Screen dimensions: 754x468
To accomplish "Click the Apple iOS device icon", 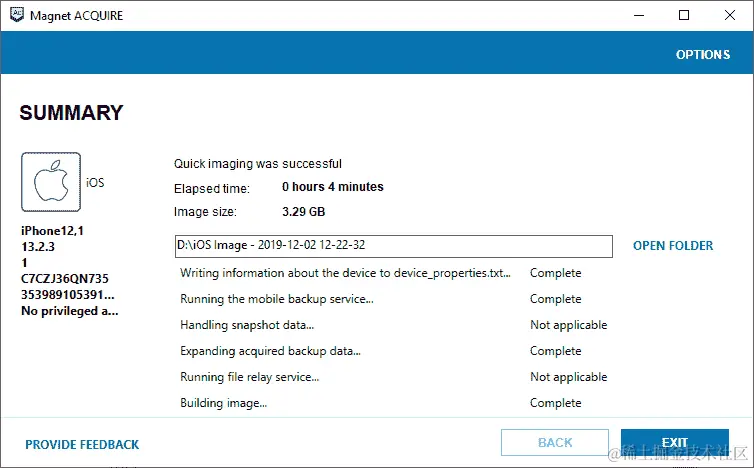I will pyautogui.click(x=51, y=182).
